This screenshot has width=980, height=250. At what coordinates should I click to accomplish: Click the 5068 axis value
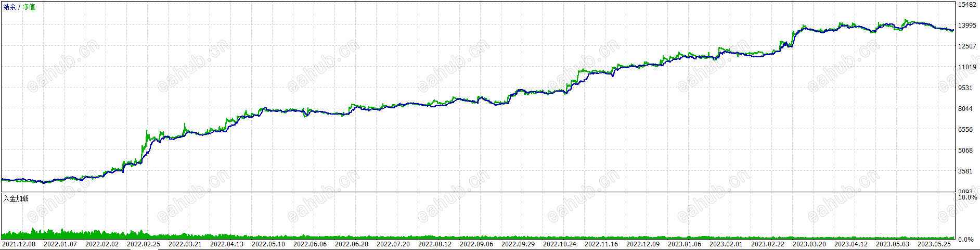pyautogui.click(x=965, y=151)
